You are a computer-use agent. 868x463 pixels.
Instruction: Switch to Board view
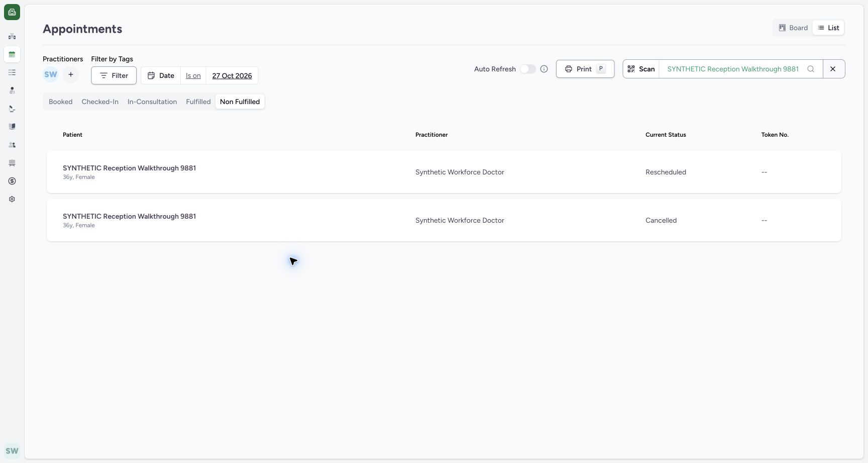(x=794, y=28)
